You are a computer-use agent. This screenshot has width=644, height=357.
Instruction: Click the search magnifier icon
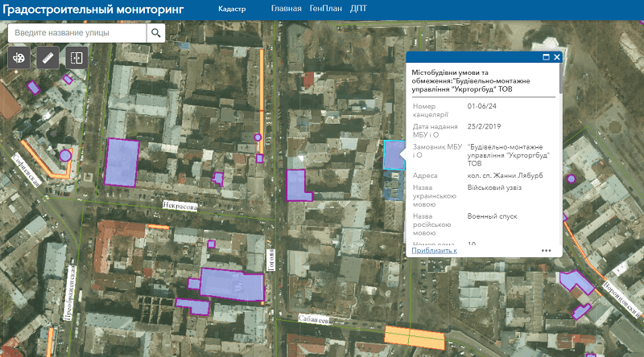pos(155,33)
